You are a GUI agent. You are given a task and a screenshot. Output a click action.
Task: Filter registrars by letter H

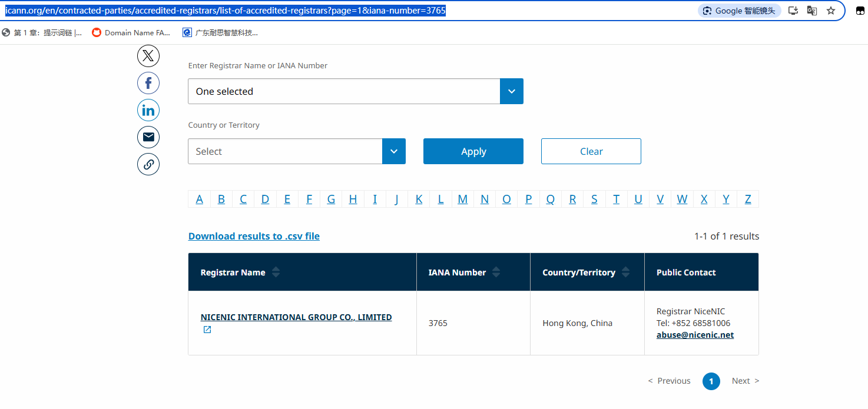[353, 199]
